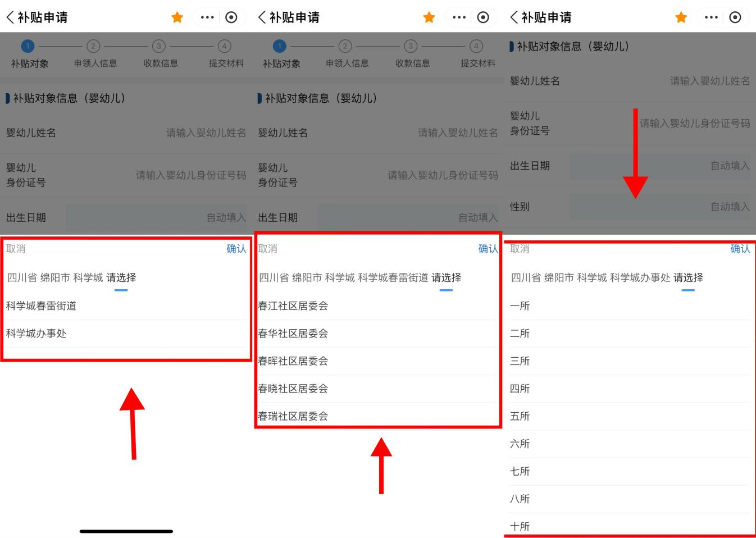Open the three-dot more options menu
This screenshot has height=538, width=756.
[x=208, y=17]
